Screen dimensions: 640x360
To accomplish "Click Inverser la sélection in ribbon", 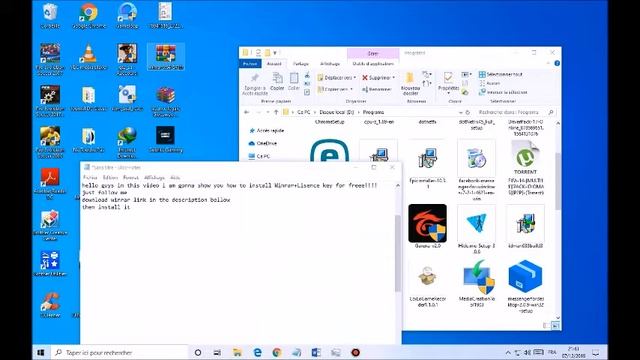I will 503,92.
